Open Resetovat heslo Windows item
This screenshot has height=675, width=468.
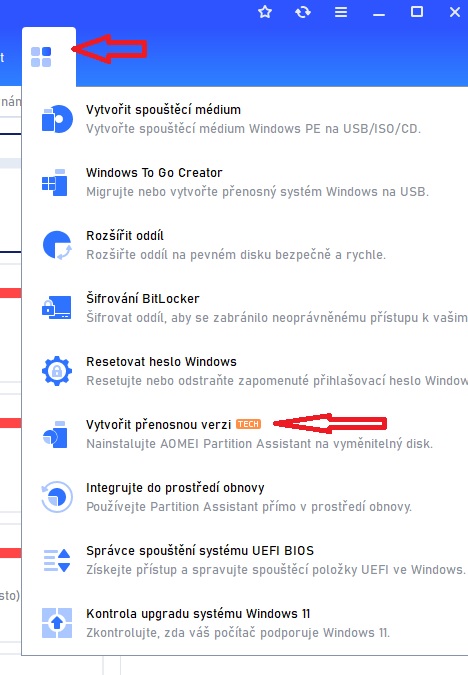click(245, 371)
